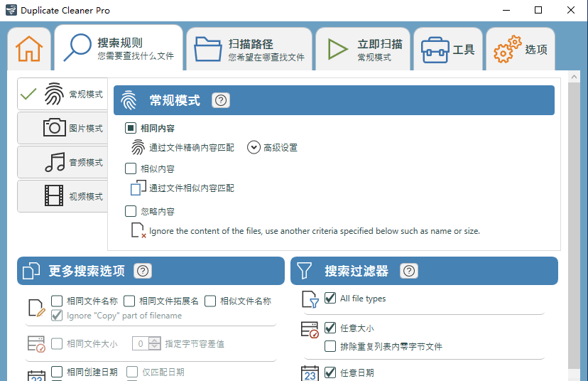Click the 通过文件相似内容匹配 label
The height and width of the screenshot is (381, 588).
[x=192, y=188]
